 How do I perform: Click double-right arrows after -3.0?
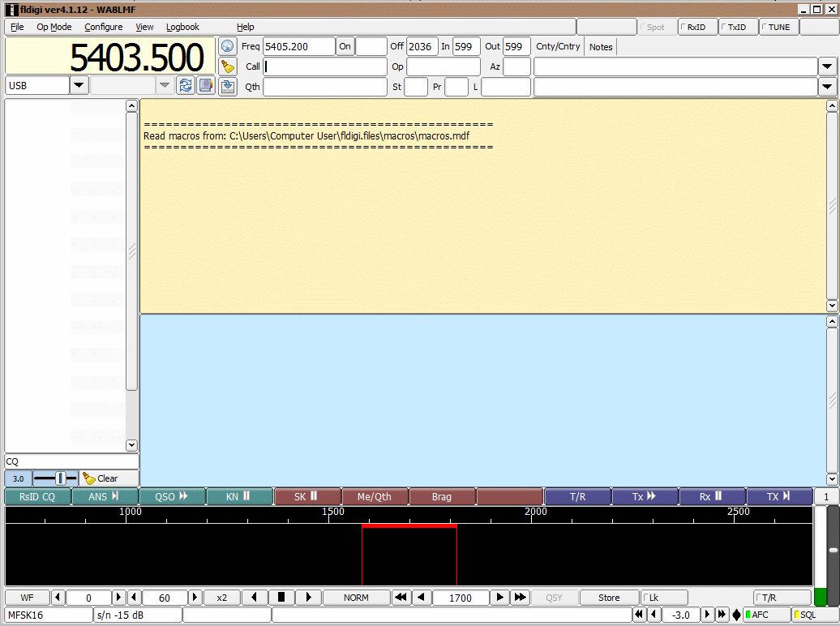(722, 614)
